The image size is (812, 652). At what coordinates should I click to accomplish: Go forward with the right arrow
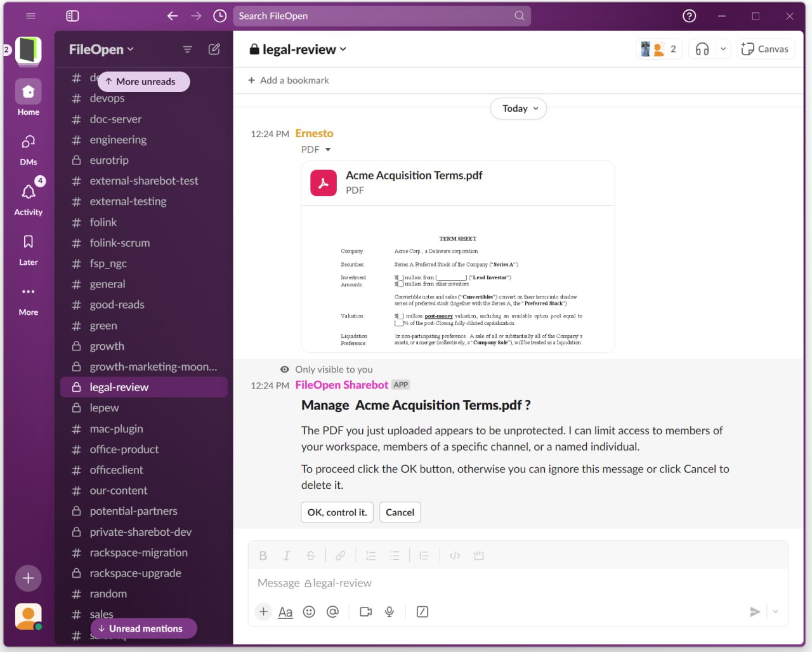coord(196,16)
